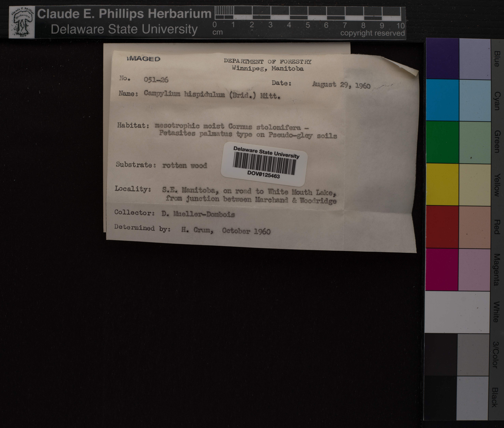Viewport: 504px width, 428px height.
Task: Click the Claude E. Phillips Herbarium title
Action: pos(124,14)
